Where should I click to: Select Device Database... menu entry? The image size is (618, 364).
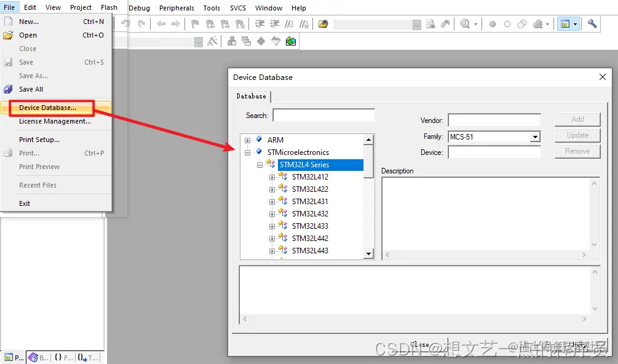point(56,108)
